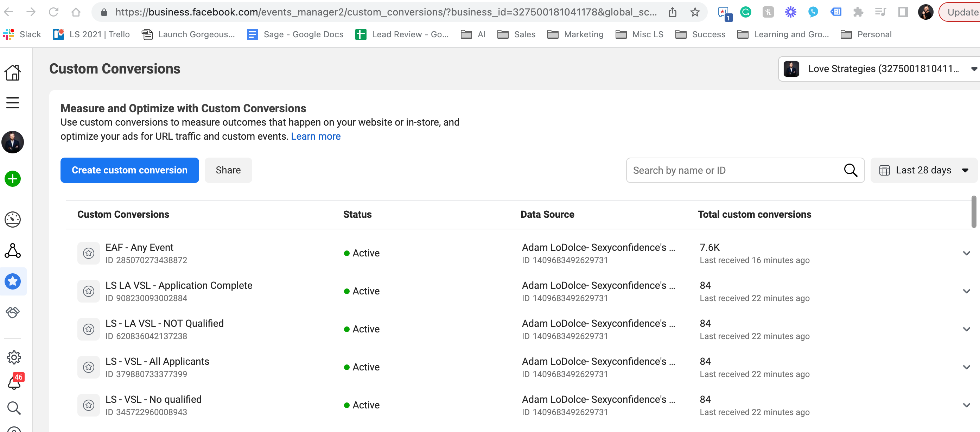Open the Sales bookmarks folder
Viewport: 980px width, 432px height.
[516, 34]
